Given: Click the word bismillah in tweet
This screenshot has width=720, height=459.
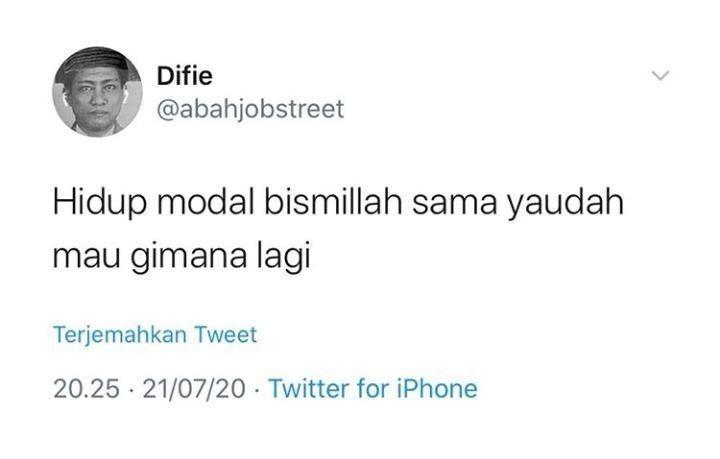Looking at the screenshot, I should tap(333, 202).
